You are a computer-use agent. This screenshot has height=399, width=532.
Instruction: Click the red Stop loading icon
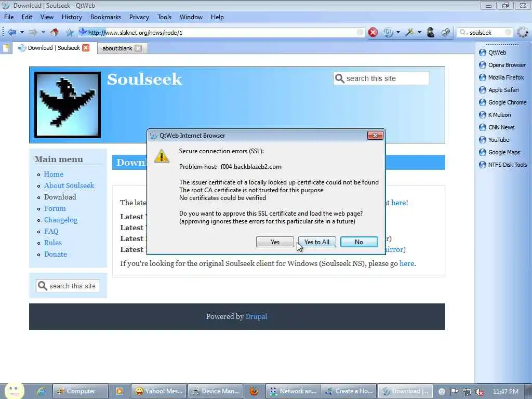tap(373, 33)
